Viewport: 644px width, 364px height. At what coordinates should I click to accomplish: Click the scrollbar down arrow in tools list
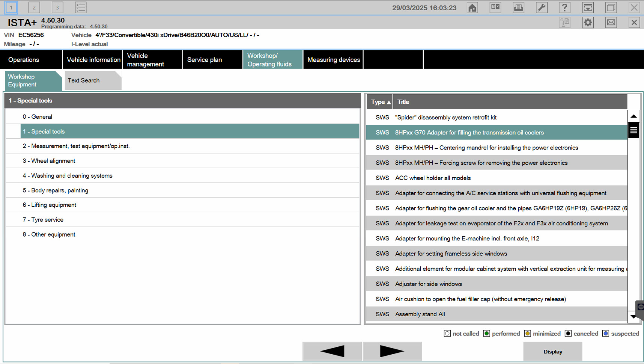pos(633,317)
